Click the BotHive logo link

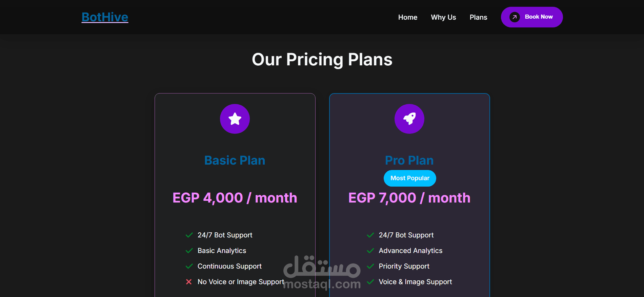pyautogui.click(x=105, y=17)
